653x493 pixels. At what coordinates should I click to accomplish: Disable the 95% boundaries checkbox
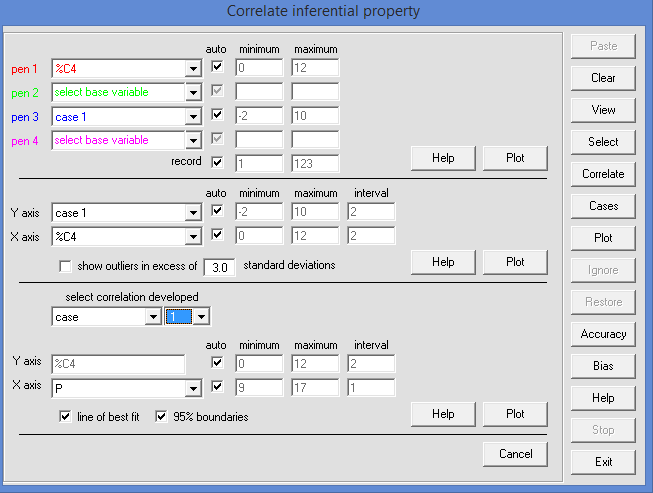(162, 416)
